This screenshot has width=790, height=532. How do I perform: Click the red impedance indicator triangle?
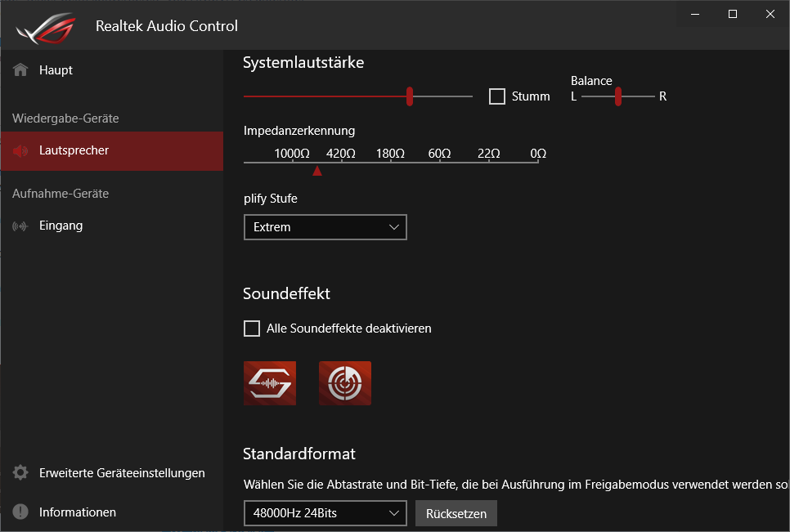317,171
